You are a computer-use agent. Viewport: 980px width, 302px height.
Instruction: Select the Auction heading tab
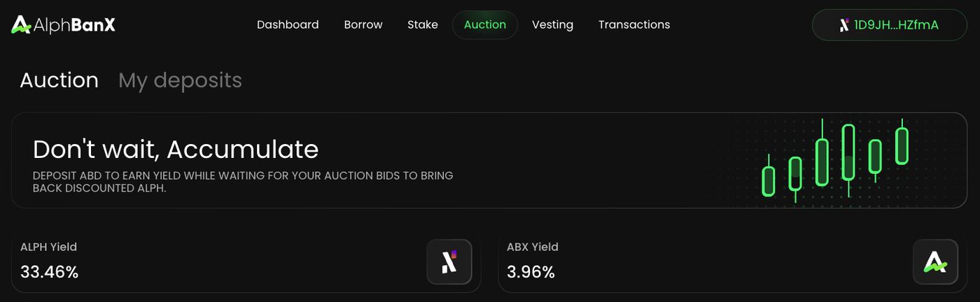click(59, 80)
